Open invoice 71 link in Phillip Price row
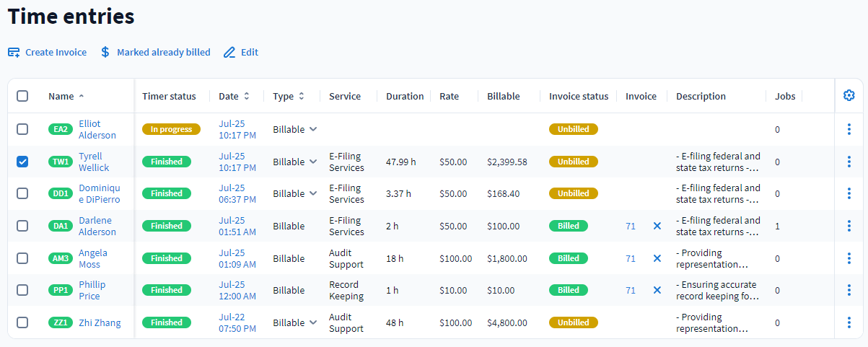Image resolution: width=868 pixels, height=347 pixels. coord(631,290)
